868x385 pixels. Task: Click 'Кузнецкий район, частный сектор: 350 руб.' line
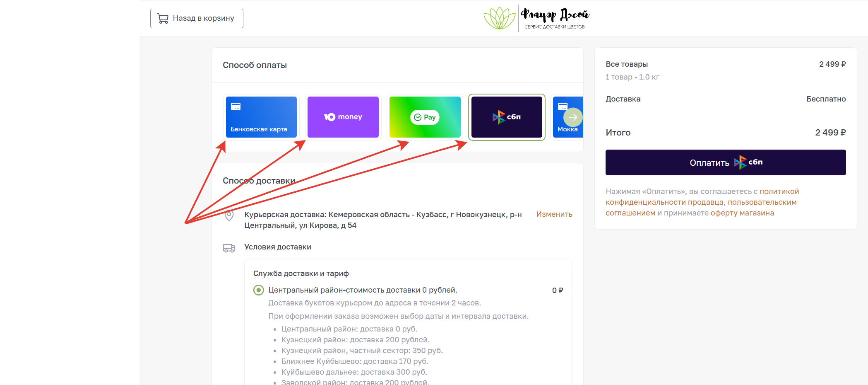[x=362, y=351]
